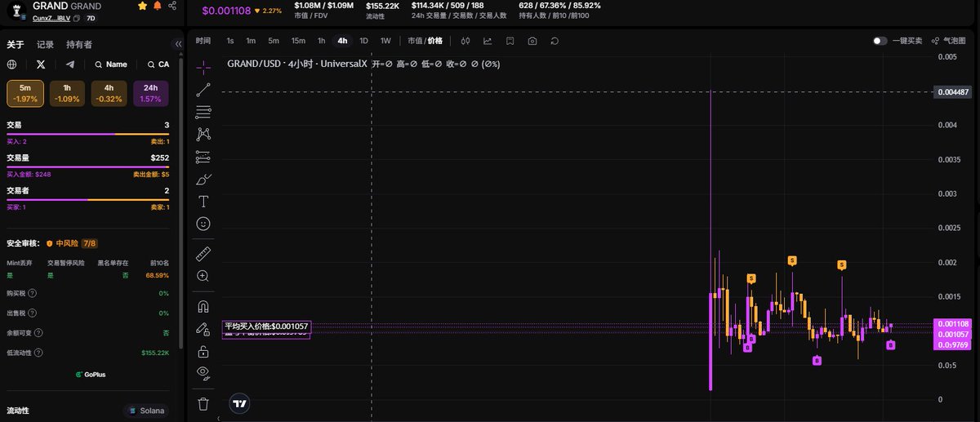
Task: Select the text annotation tool
Action: [203, 201]
